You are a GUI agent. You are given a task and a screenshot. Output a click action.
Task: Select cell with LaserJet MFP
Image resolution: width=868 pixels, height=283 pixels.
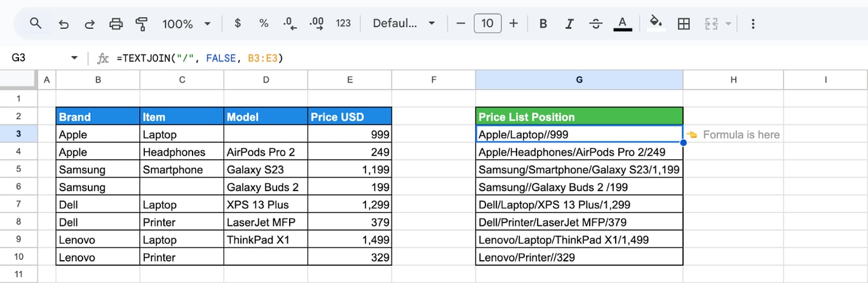coord(266,222)
